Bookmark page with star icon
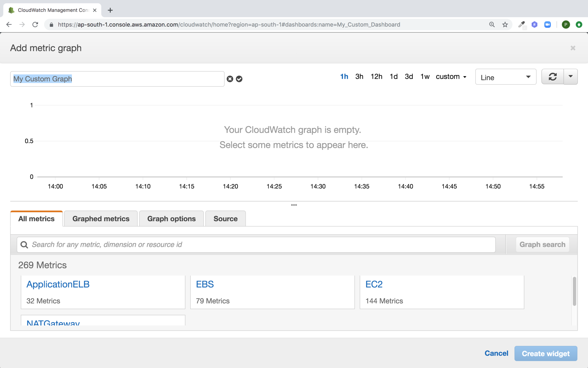The image size is (588, 368). click(x=505, y=25)
